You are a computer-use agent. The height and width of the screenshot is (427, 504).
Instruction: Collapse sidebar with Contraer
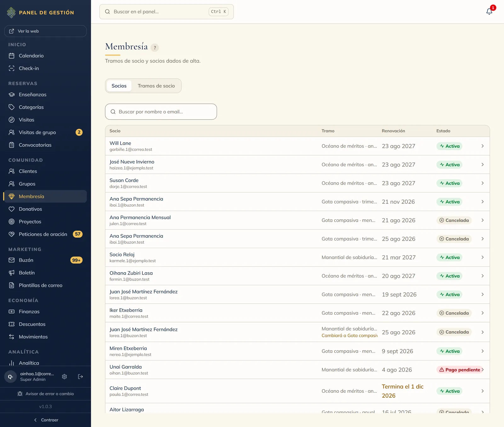click(x=45, y=420)
